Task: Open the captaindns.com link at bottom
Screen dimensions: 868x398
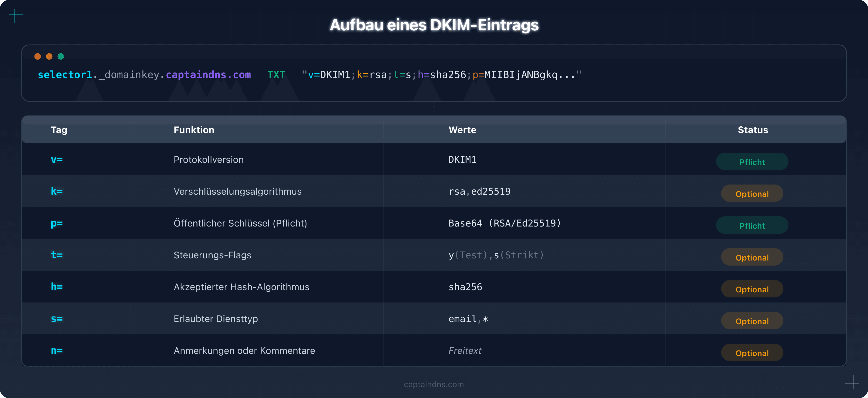Action: [x=434, y=384]
